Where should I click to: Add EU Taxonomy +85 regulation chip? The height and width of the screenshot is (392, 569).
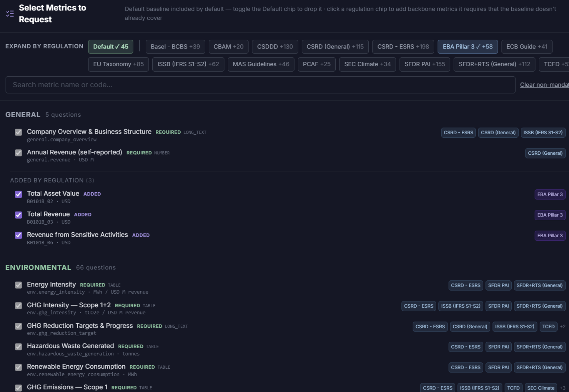pyautogui.click(x=118, y=64)
